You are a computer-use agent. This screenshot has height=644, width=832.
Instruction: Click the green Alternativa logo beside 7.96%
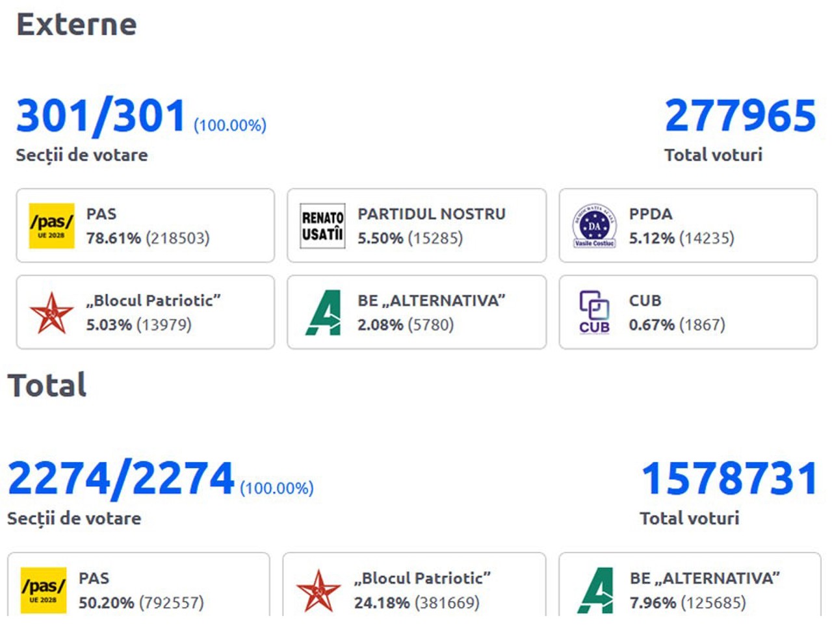(595, 590)
